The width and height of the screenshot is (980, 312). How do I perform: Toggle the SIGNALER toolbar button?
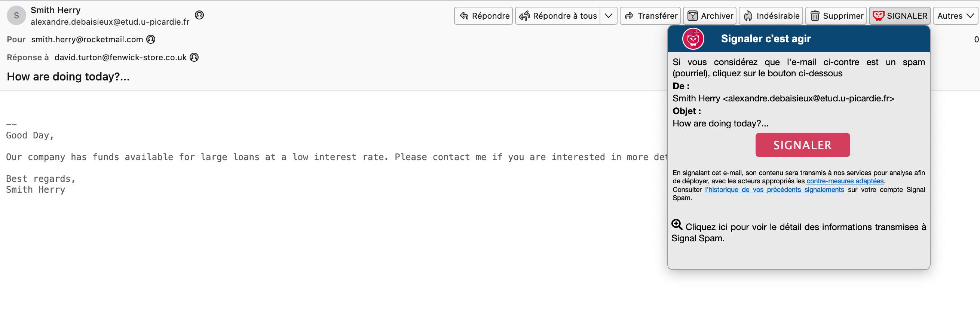[x=899, y=16]
